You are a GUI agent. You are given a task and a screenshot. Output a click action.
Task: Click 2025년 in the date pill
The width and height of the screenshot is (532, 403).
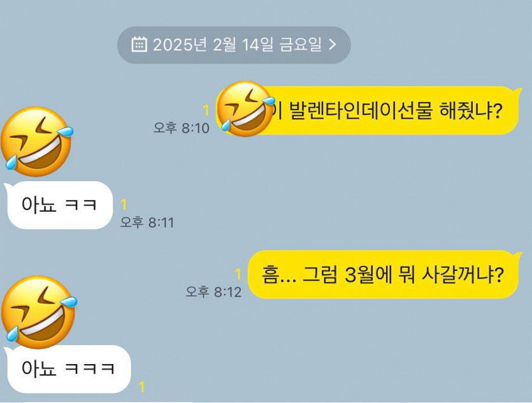(180, 45)
